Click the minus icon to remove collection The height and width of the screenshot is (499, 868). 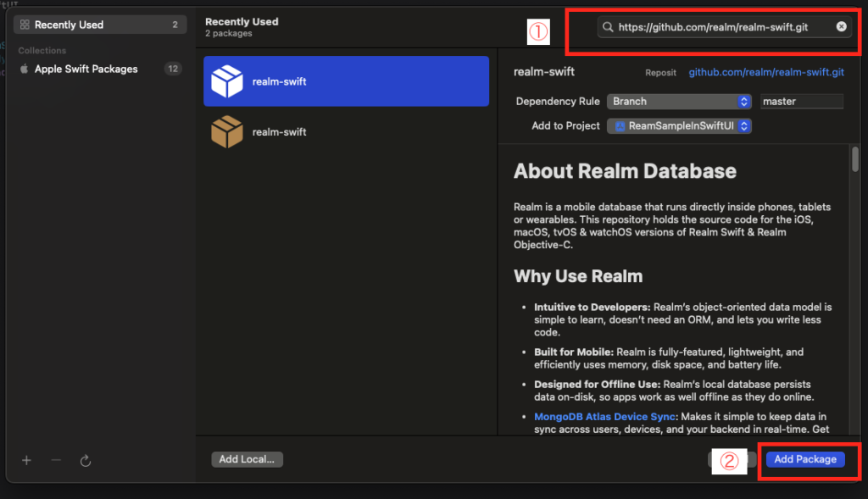(x=56, y=460)
